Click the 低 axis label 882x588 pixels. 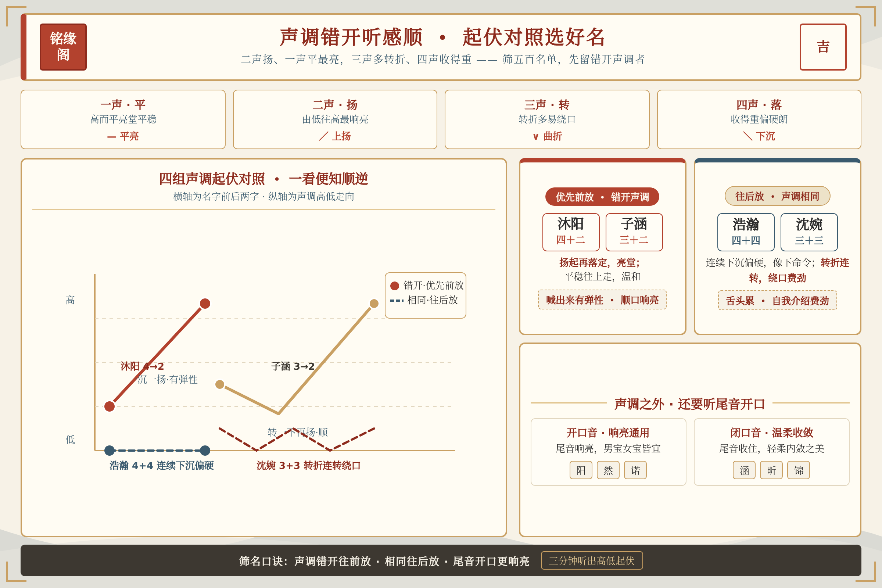click(x=70, y=440)
